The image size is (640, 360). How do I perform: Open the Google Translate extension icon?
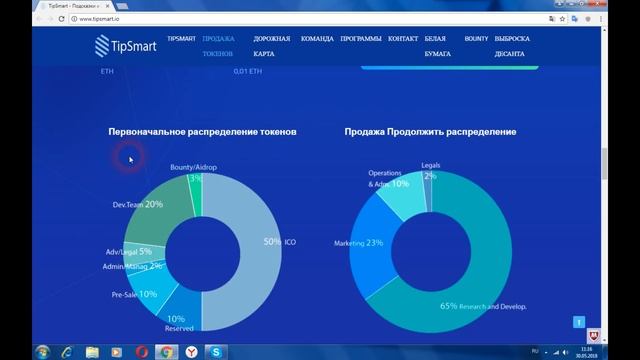[575, 19]
